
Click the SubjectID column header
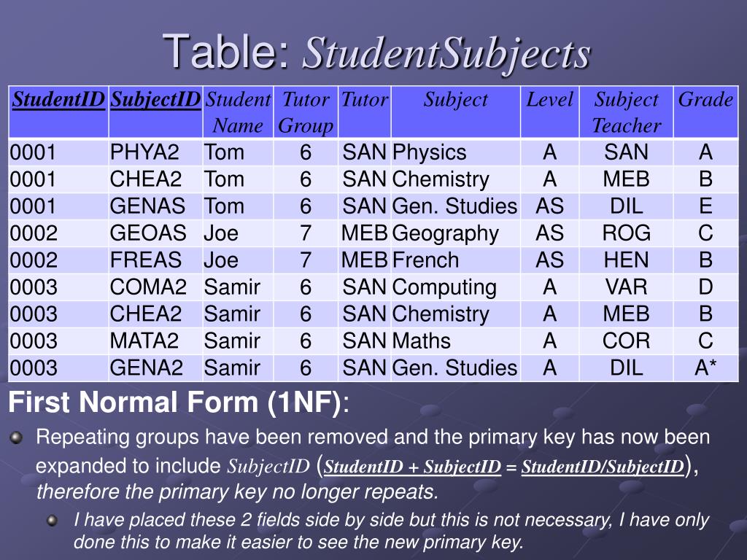tap(155, 112)
